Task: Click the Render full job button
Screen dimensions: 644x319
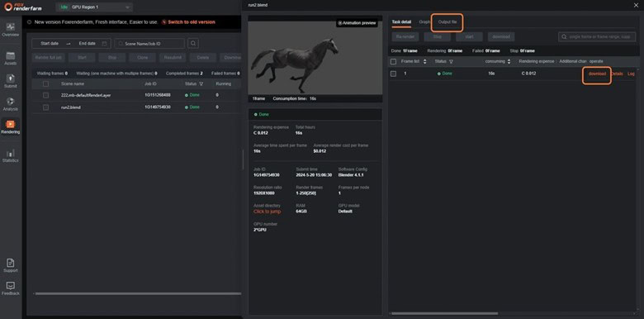Action: coord(49,58)
